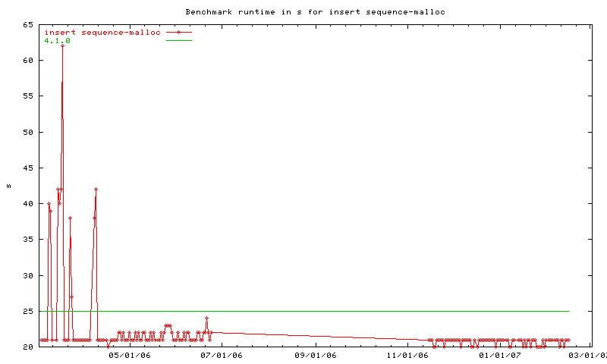Click the y-axis label '50'
The width and height of the screenshot is (607, 364).
28,132
